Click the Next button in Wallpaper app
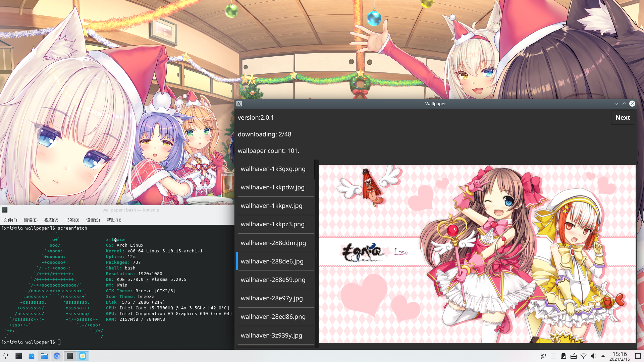The width and height of the screenshot is (644, 362). [622, 118]
